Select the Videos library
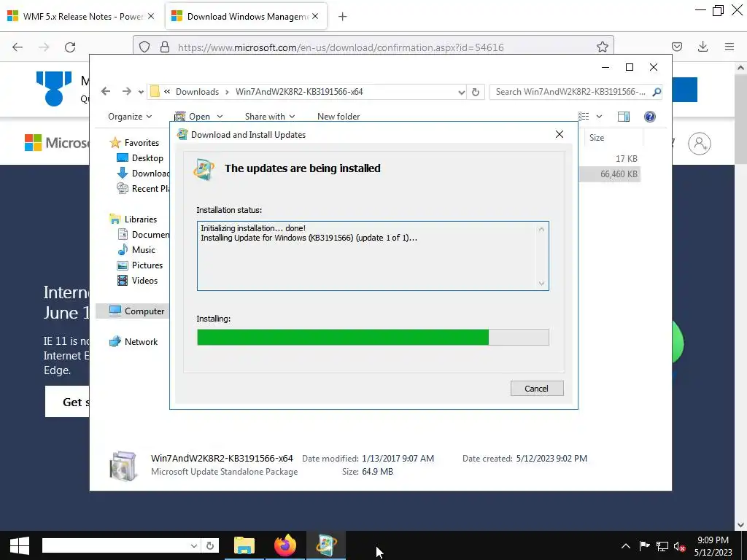The width and height of the screenshot is (747, 560). (137, 281)
